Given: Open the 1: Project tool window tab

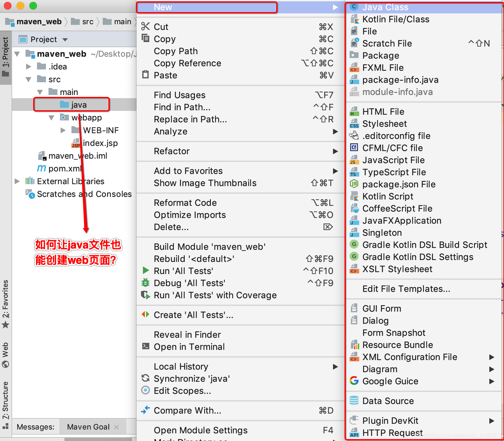Looking at the screenshot, I should (5, 57).
